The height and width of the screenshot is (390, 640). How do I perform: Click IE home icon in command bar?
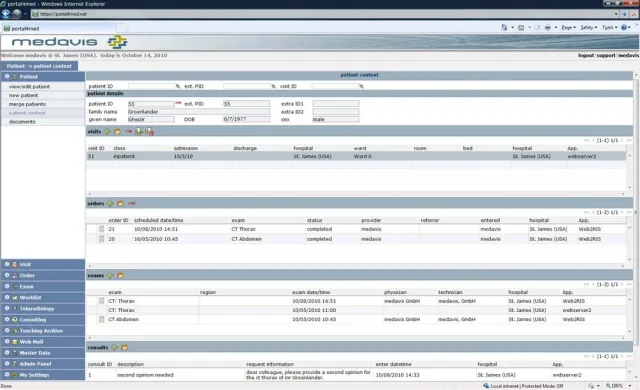(x=504, y=27)
